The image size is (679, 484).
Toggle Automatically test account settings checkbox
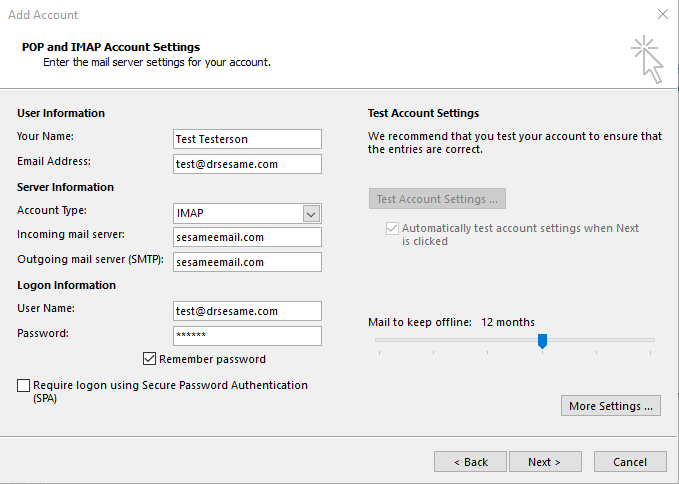(392, 229)
